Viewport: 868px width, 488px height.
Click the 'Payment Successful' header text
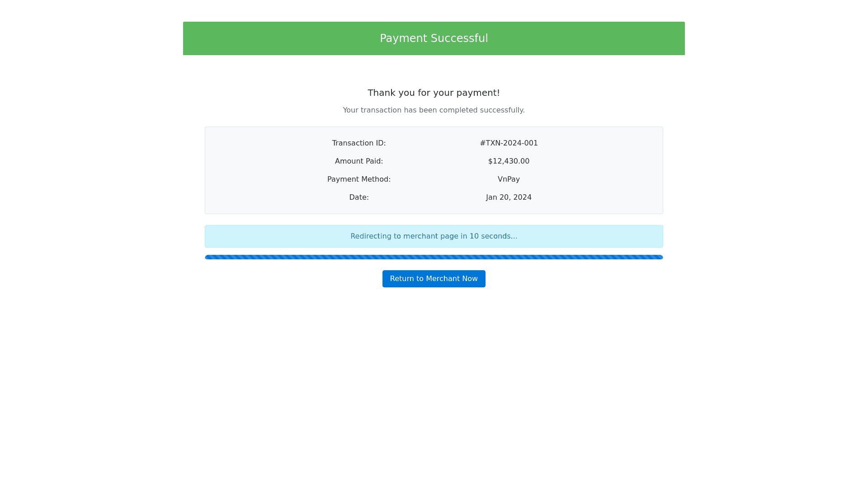coord(434,38)
